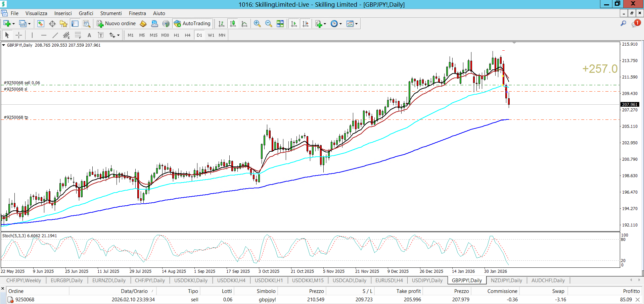The image size is (644, 304).
Task: Select the trendline drawing tool
Action: (55, 35)
